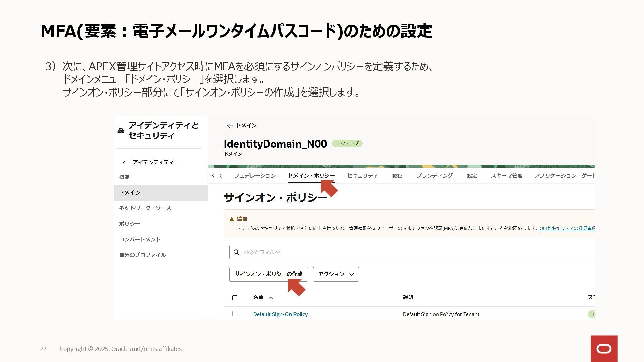The image size is (644, 362).
Task: Select the スキーマ管理 tab
Action: pos(507,176)
